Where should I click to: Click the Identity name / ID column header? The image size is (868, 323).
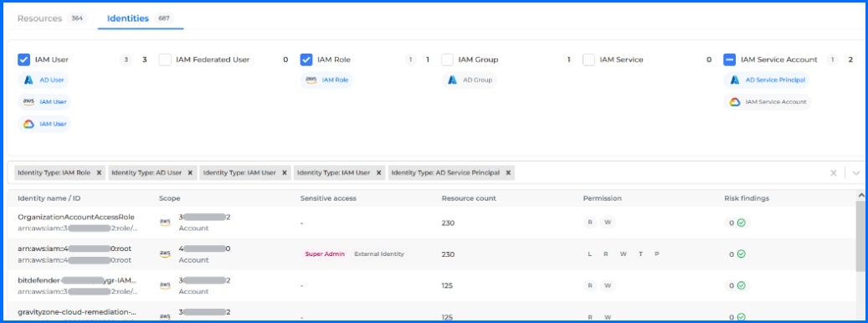49,198
